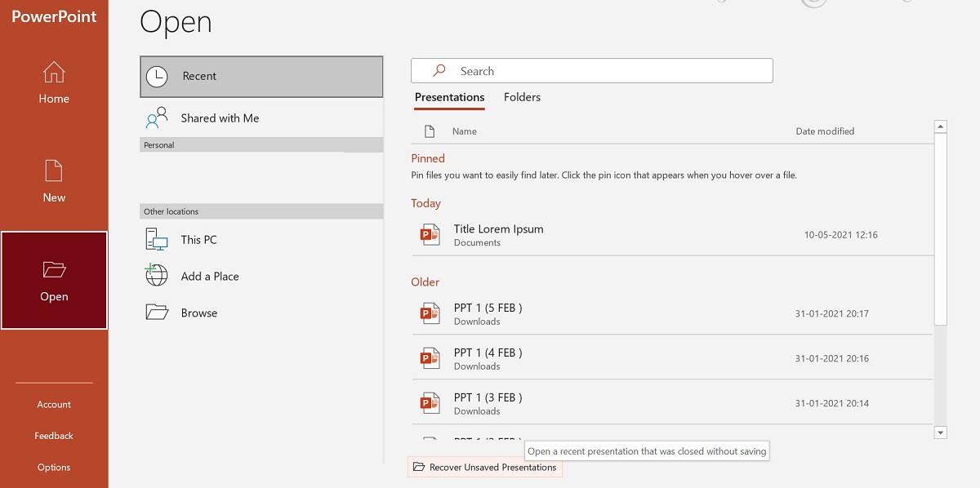Switch to the Folders tab
The width and height of the screenshot is (980, 488).
tap(522, 97)
